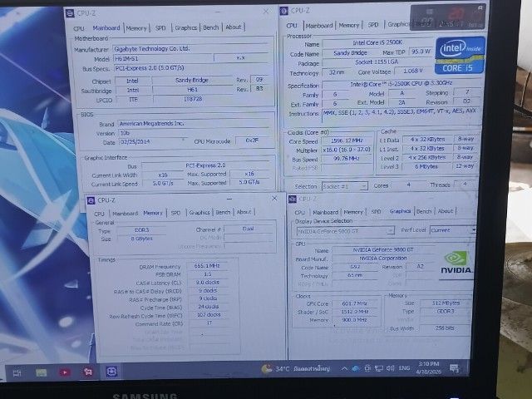
Task: Click the BIOS date '02/25/2014' field
Action: (153, 142)
